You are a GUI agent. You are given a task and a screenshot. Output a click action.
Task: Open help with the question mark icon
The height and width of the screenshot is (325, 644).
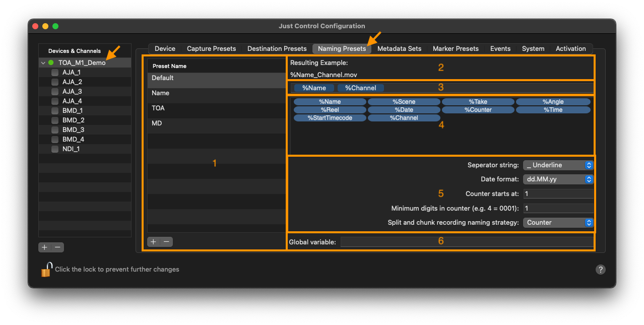click(600, 270)
